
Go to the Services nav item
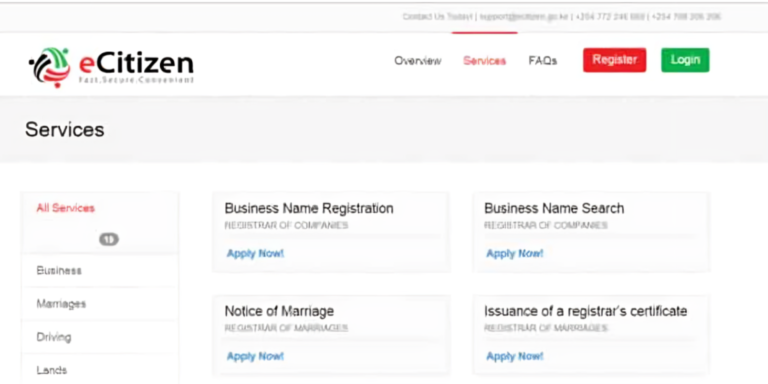click(484, 61)
